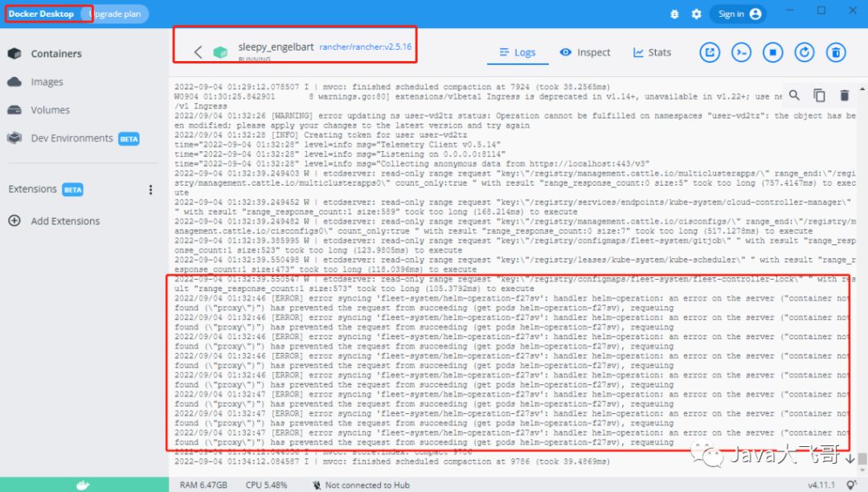Screen dimensions: 868x492
Task: Click the Sign in button
Action: click(739, 14)
